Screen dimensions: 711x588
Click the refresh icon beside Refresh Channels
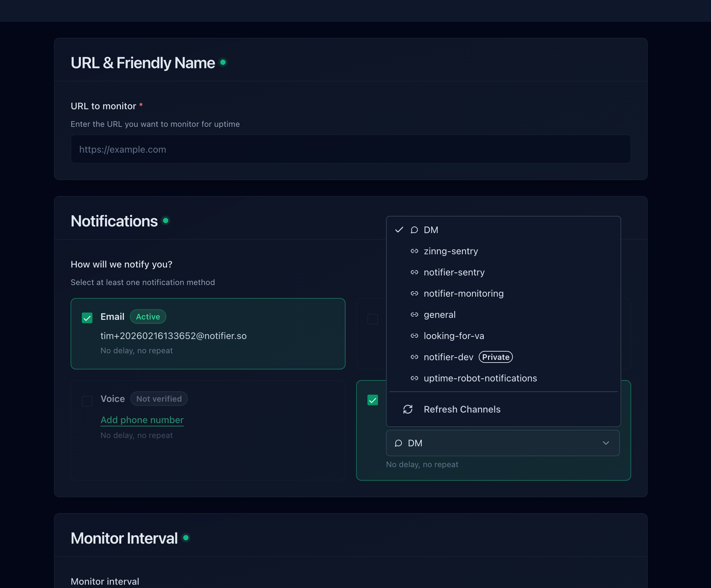408,409
